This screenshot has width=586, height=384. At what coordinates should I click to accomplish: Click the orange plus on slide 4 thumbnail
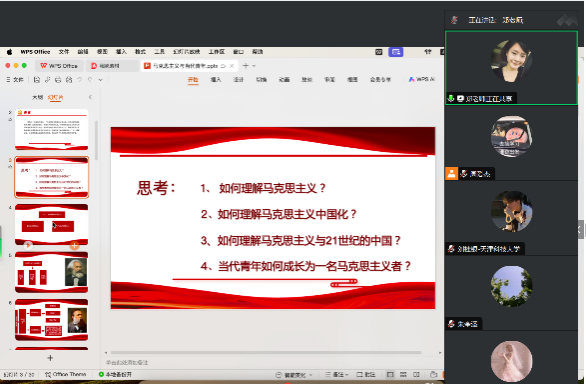click(74, 245)
